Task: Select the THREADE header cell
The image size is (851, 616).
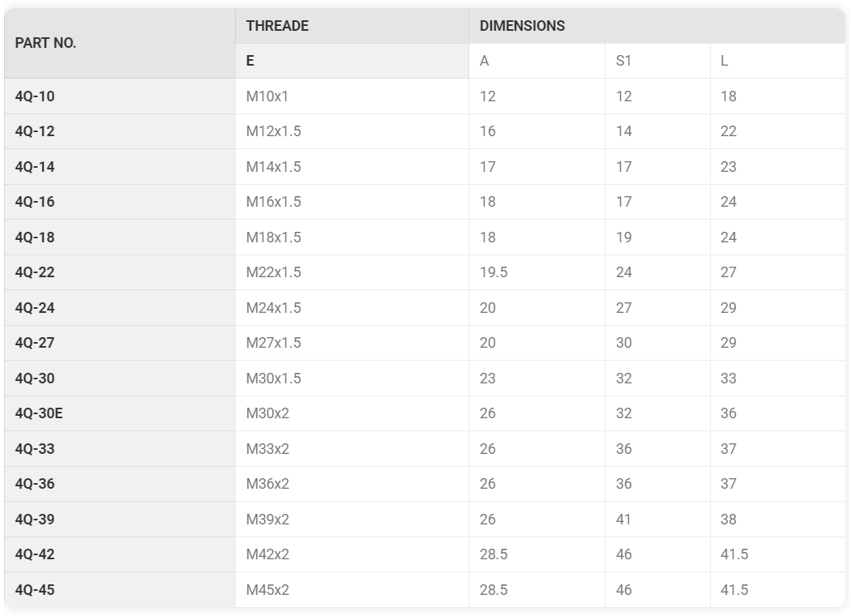Action: [x=353, y=26]
